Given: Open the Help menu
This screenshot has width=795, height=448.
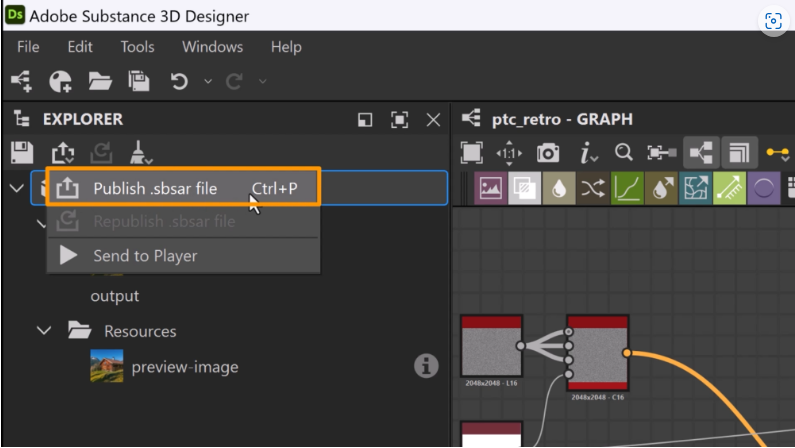Looking at the screenshot, I should pos(286,47).
